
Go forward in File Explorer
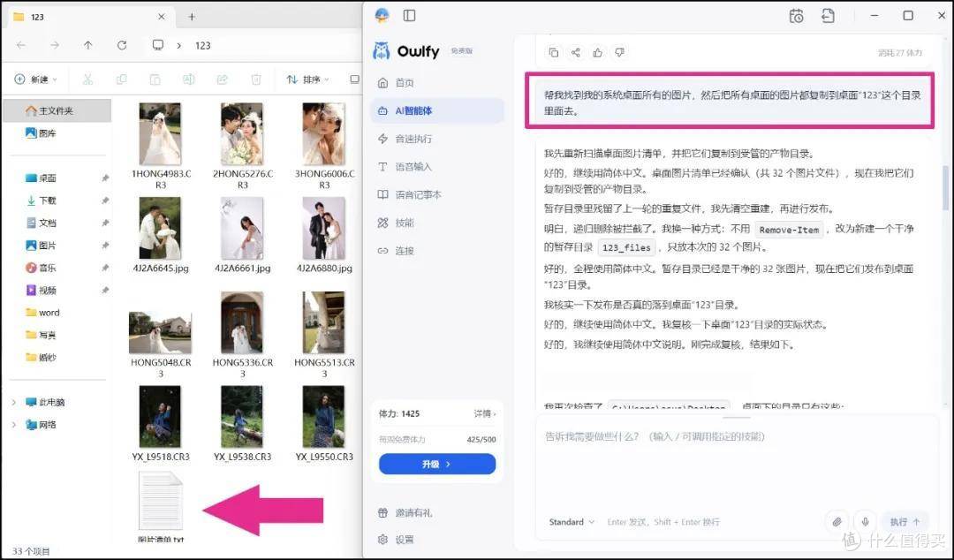pyautogui.click(x=55, y=46)
